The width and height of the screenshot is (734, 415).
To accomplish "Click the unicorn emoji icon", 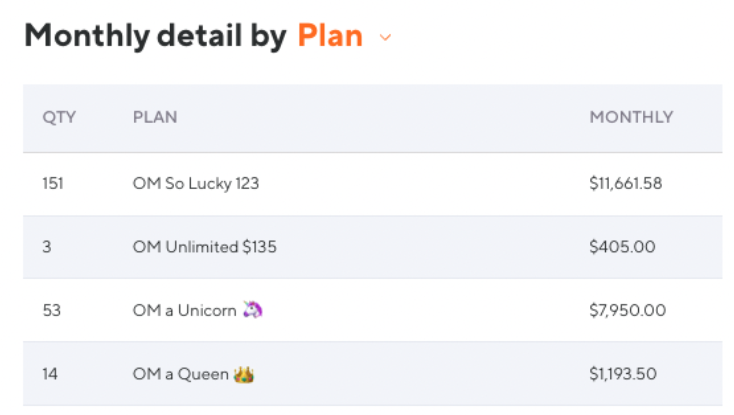I will point(253,310).
